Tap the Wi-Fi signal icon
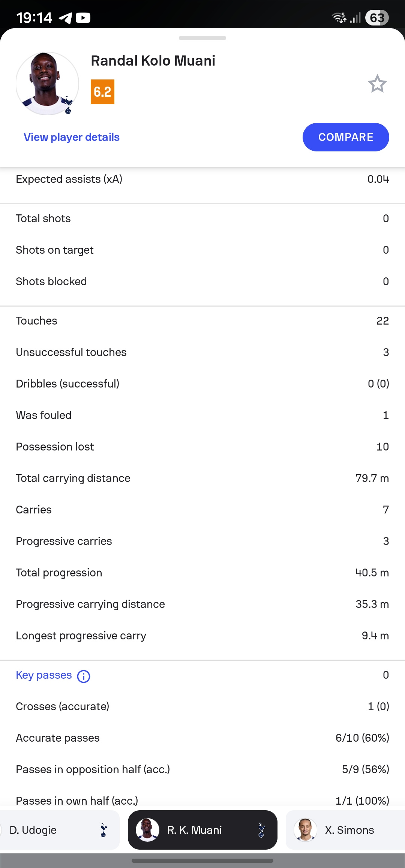 pos(339,17)
